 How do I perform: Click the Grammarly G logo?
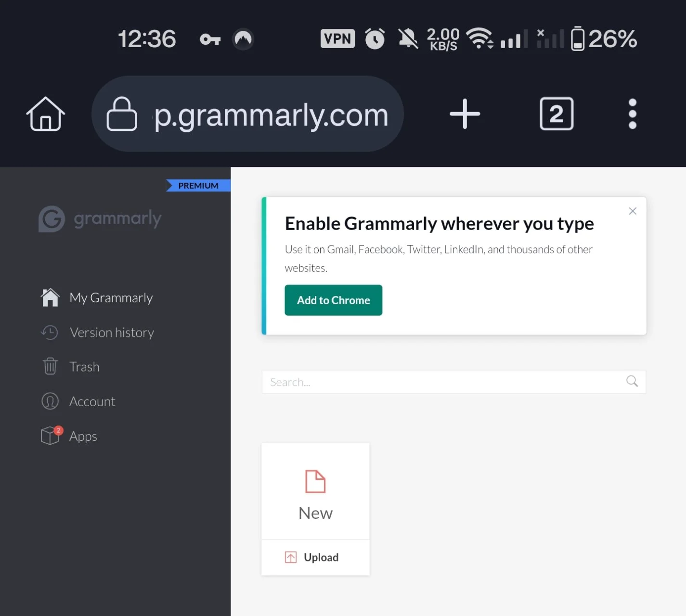point(52,219)
